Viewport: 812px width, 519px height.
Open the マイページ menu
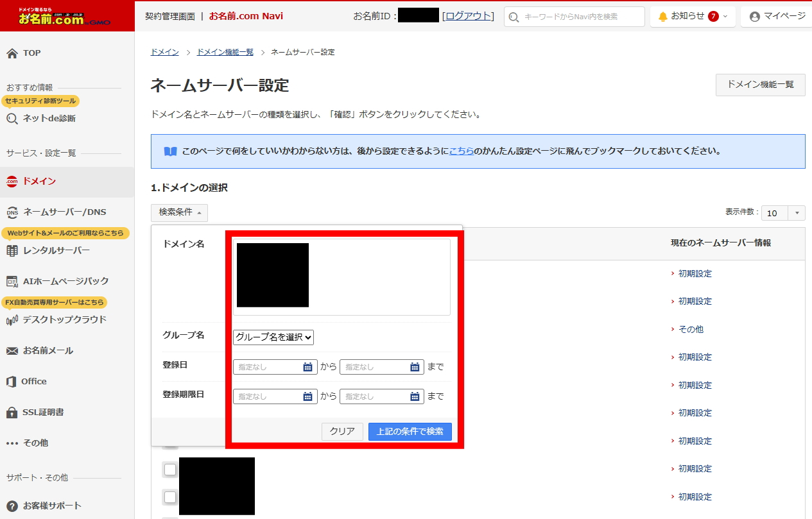coord(777,16)
